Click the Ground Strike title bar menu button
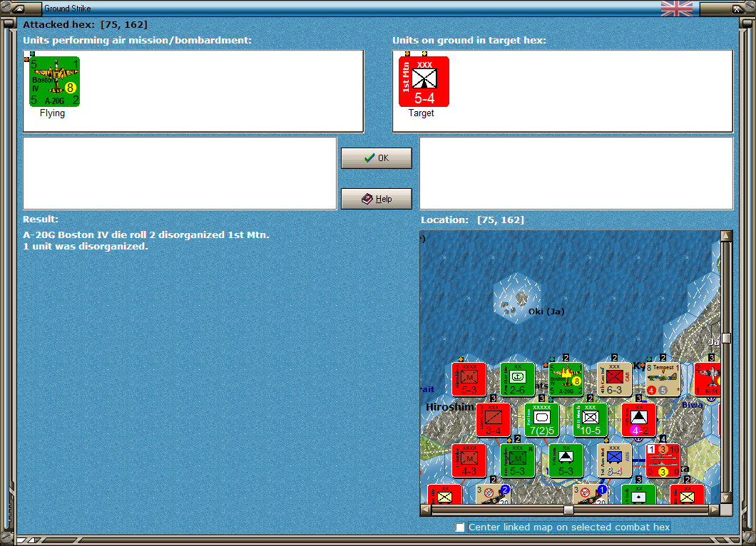 click(x=19, y=8)
